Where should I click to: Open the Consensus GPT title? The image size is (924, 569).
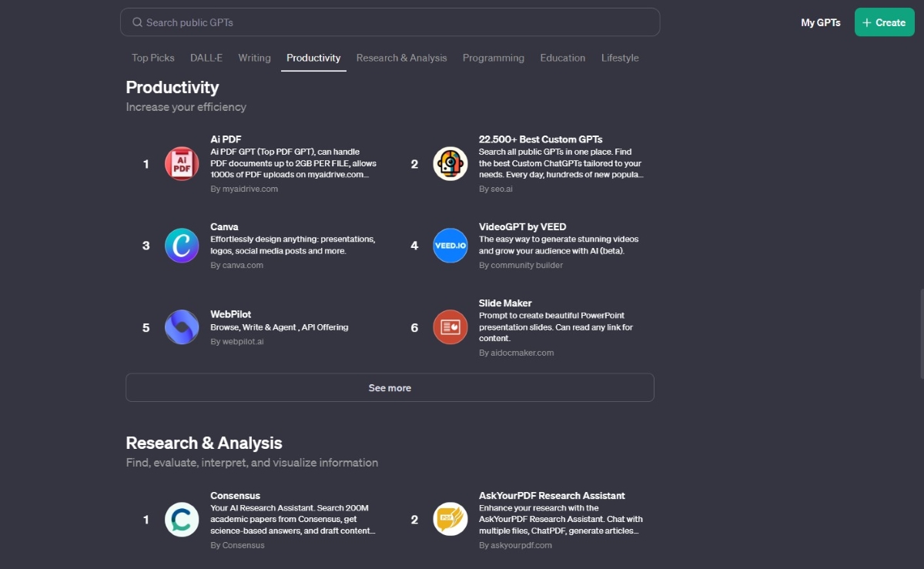(x=236, y=496)
